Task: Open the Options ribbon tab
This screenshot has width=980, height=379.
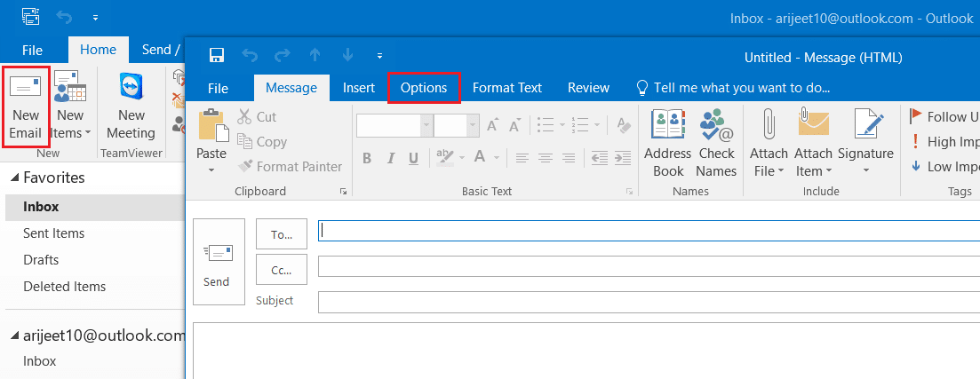Action: [424, 88]
